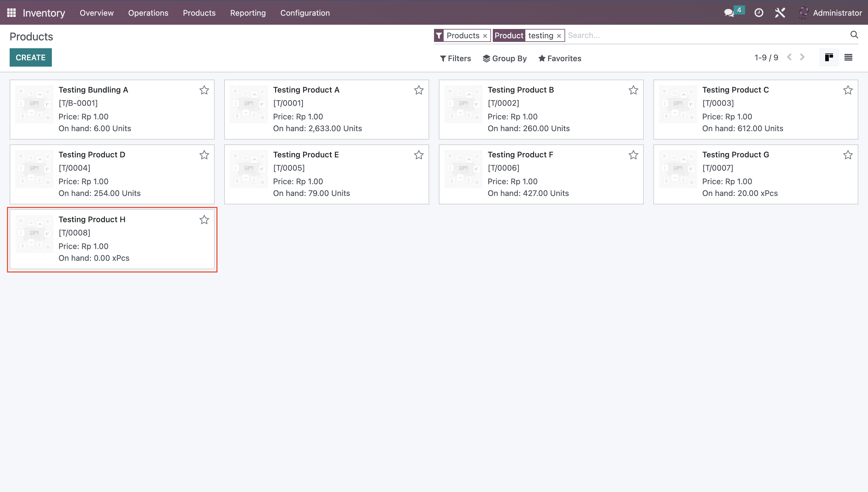Screen dimensions: 868x492
Task: Click the conversations badge showing 4
Action: (x=739, y=10)
